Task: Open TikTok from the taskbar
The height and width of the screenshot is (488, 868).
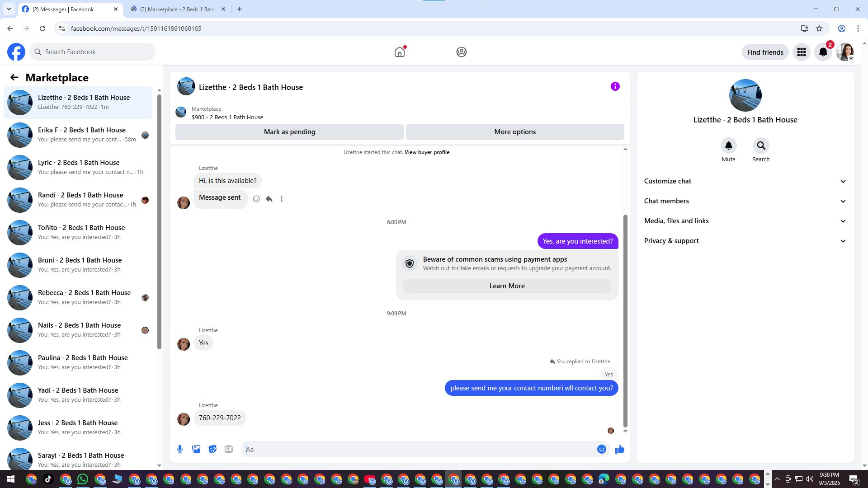Action: tap(48, 479)
